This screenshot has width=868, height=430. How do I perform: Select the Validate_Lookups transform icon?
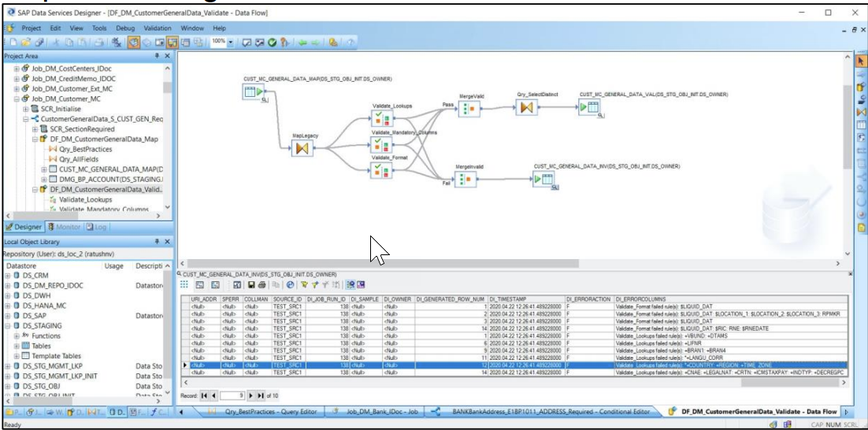[x=382, y=118]
